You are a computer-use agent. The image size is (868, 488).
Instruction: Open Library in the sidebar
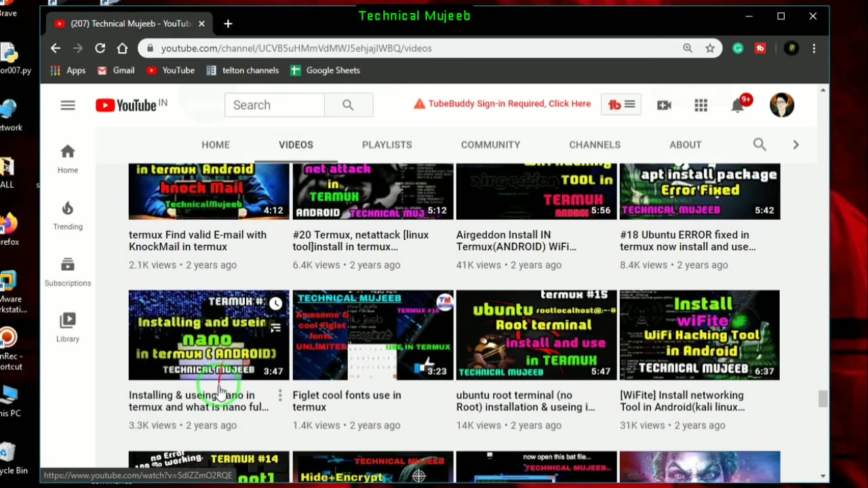coord(68,328)
